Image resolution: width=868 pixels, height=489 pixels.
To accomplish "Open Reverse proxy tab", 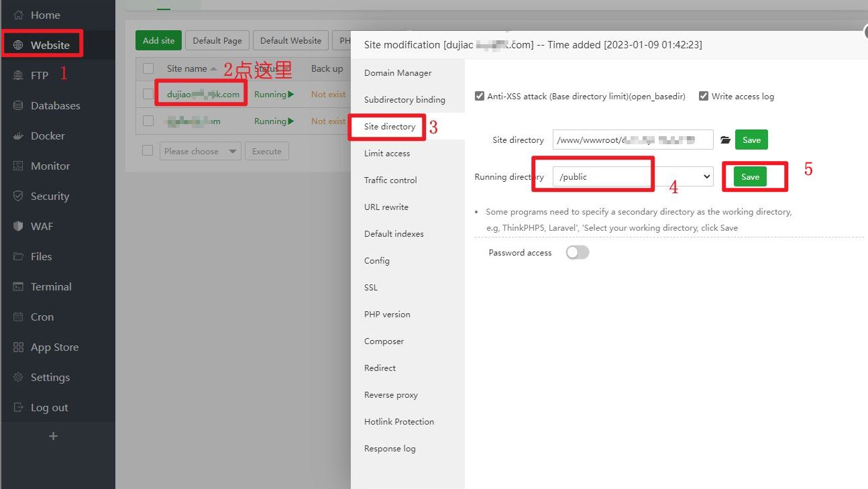I will (391, 394).
